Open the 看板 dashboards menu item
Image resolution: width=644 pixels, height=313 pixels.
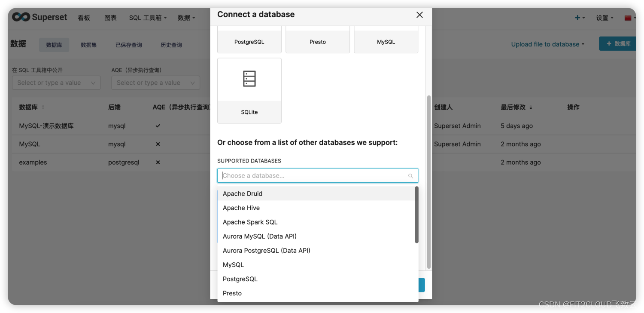pos(84,18)
